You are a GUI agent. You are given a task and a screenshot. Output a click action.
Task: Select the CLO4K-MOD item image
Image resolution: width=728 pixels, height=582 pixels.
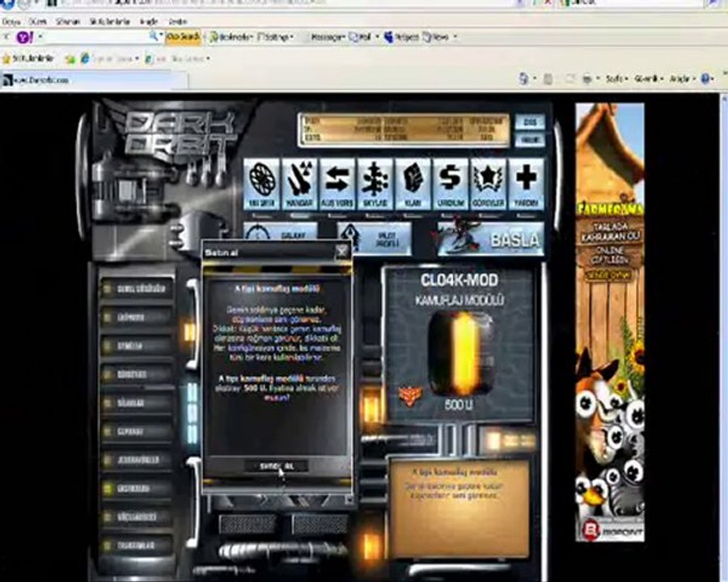point(459,352)
